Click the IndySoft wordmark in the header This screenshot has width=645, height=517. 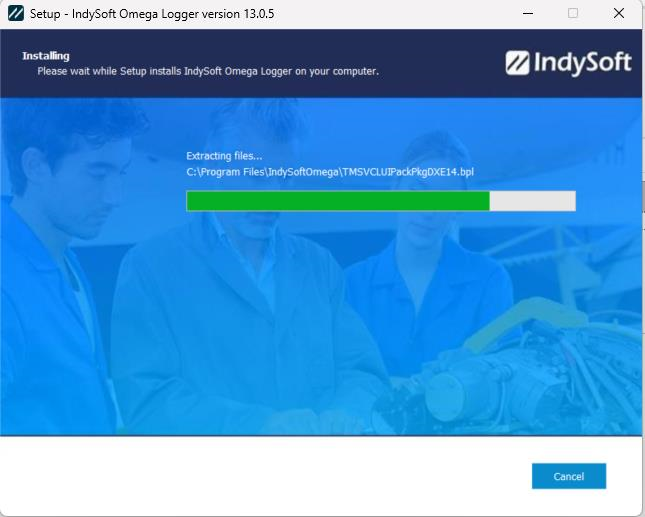[x=583, y=63]
